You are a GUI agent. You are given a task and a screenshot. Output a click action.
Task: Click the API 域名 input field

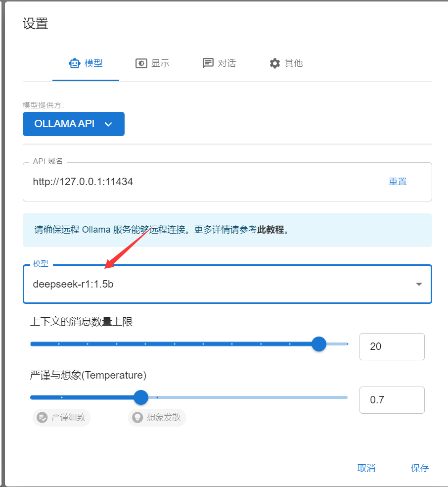(205, 182)
